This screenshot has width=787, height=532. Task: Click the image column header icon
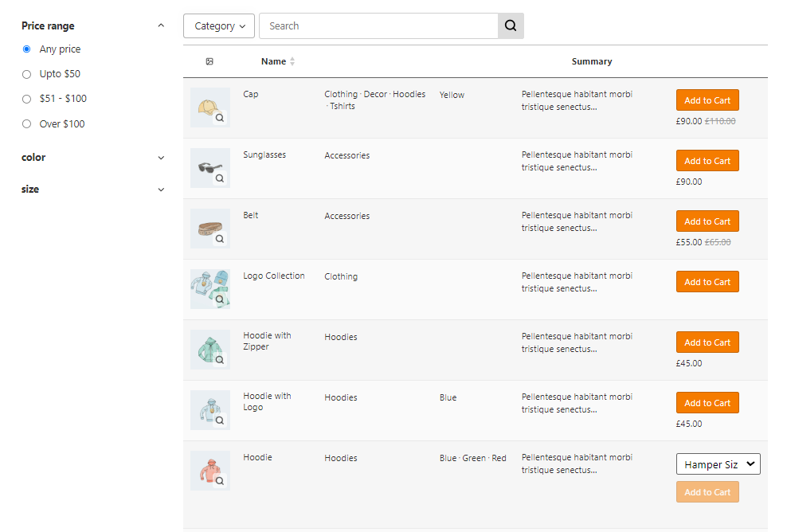point(209,61)
